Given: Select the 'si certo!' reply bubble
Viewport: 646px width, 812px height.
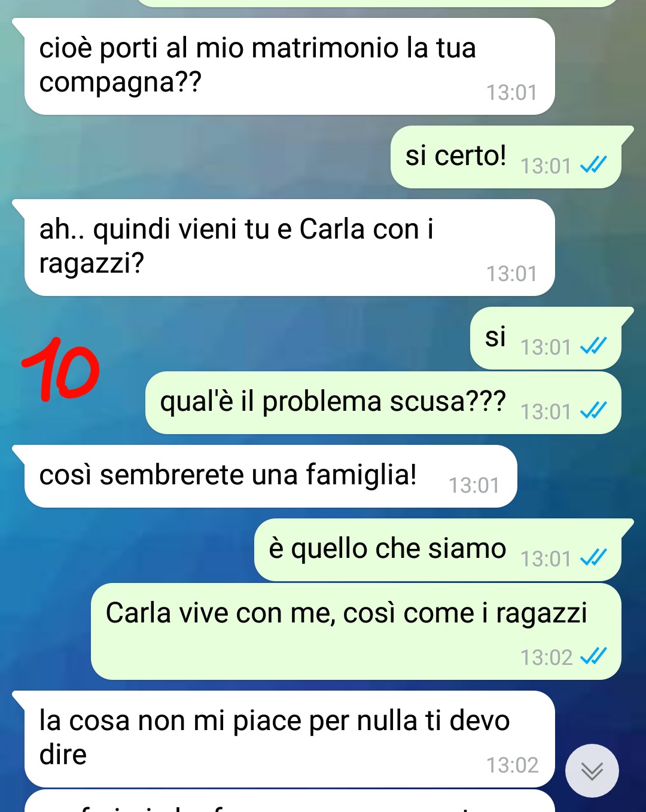Looking at the screenshot, I should pos(506,157).
